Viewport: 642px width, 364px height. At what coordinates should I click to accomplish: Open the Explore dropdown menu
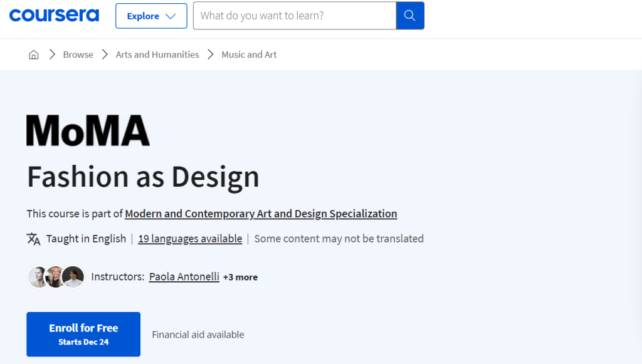[151, 16]
